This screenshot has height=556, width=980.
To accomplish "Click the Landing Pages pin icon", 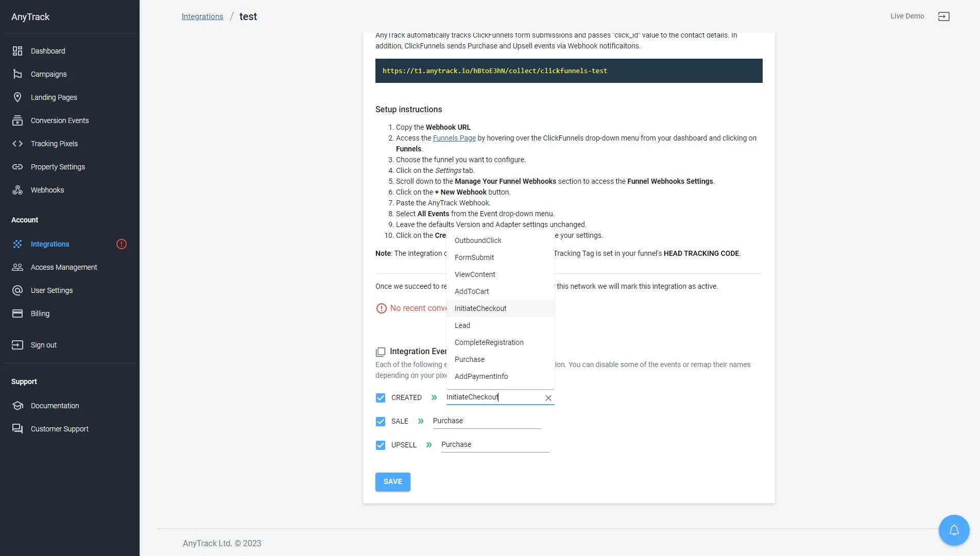I will tap(18, 97).
